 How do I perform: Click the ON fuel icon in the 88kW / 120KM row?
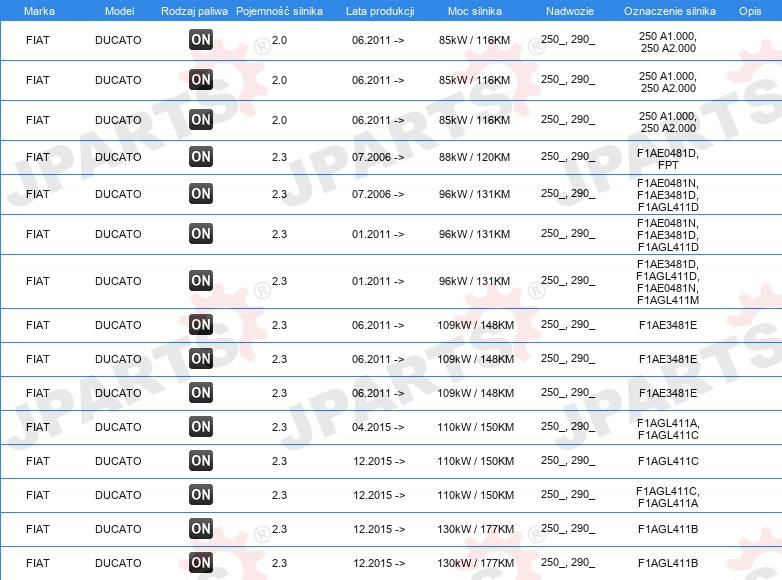point(201,157)
